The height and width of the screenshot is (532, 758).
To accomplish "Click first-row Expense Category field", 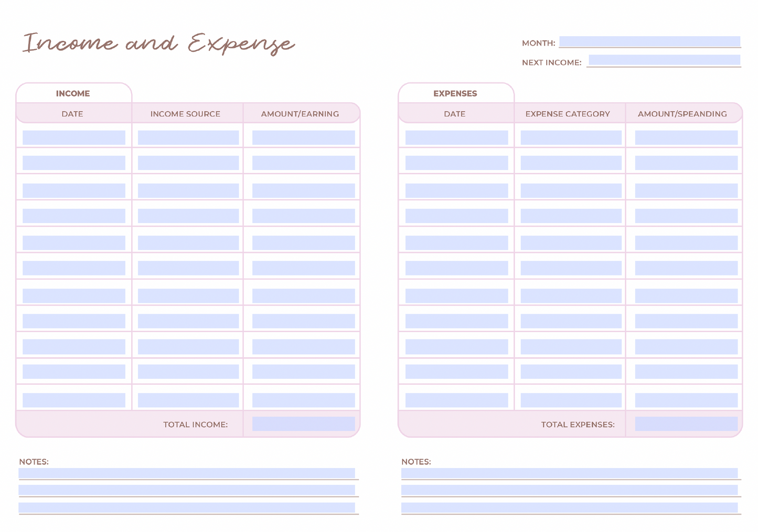I will point(571,137).
